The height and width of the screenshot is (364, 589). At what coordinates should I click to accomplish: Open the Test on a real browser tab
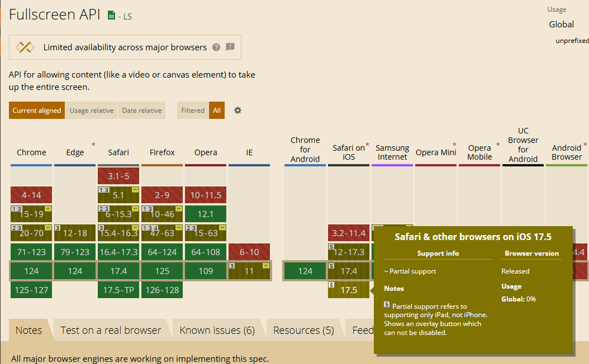(111, 330)
